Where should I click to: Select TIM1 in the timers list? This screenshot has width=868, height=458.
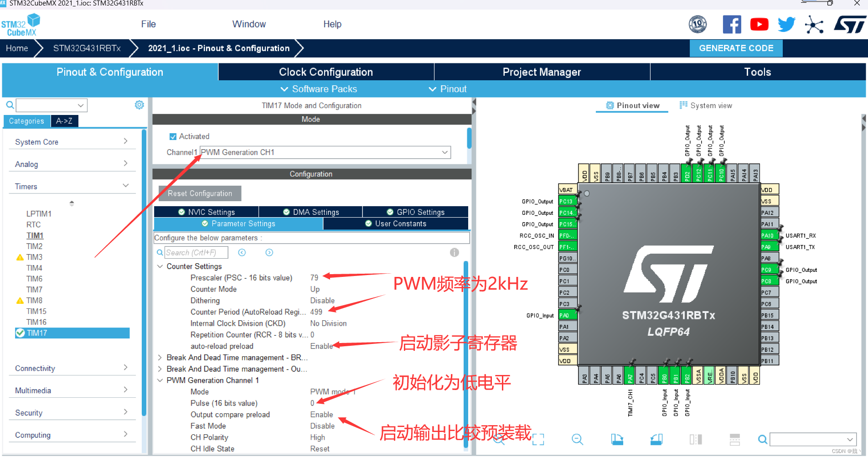pos(35,235)
